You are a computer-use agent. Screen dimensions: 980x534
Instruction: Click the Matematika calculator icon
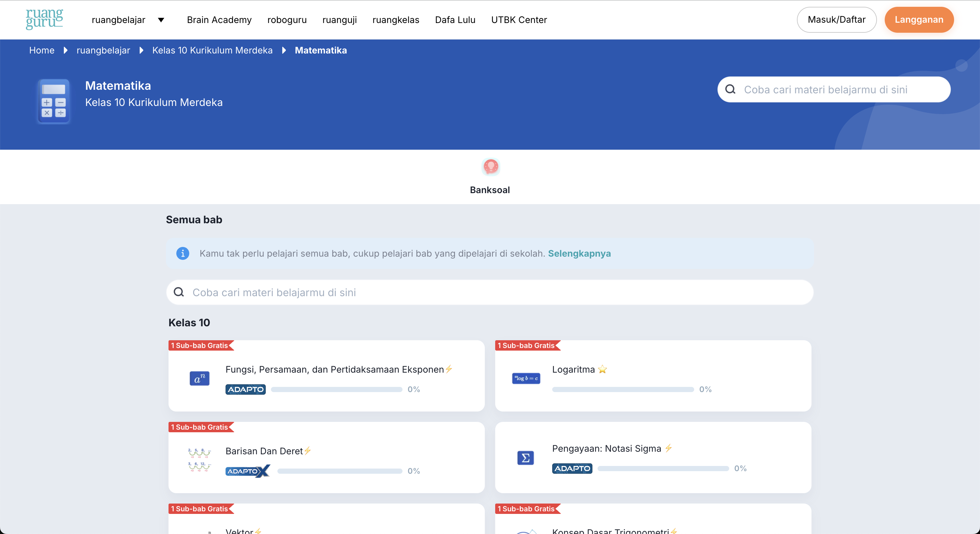coord(54,101)
